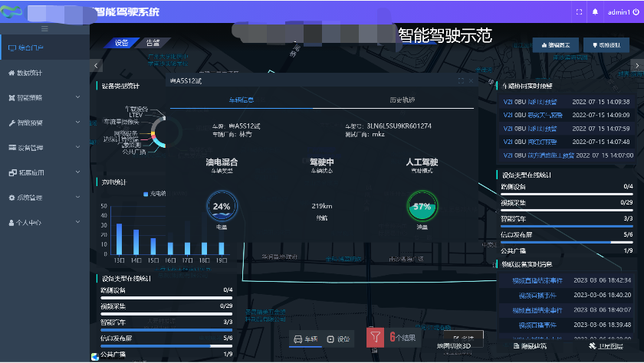Click the 24% battery level gauge

(x=222, y=207)
